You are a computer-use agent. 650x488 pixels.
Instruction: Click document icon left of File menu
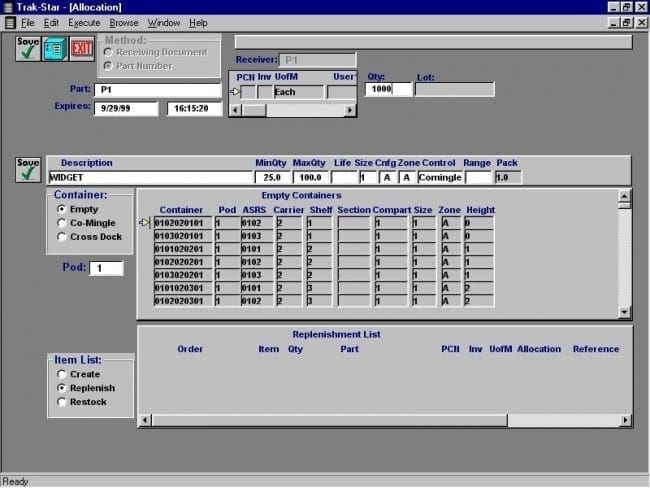[10, 23]
